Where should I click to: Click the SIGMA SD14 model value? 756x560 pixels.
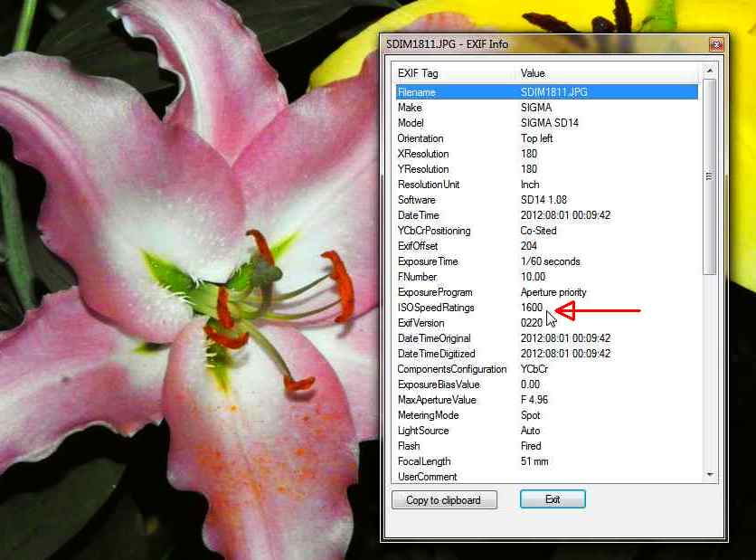coord(550,123)
